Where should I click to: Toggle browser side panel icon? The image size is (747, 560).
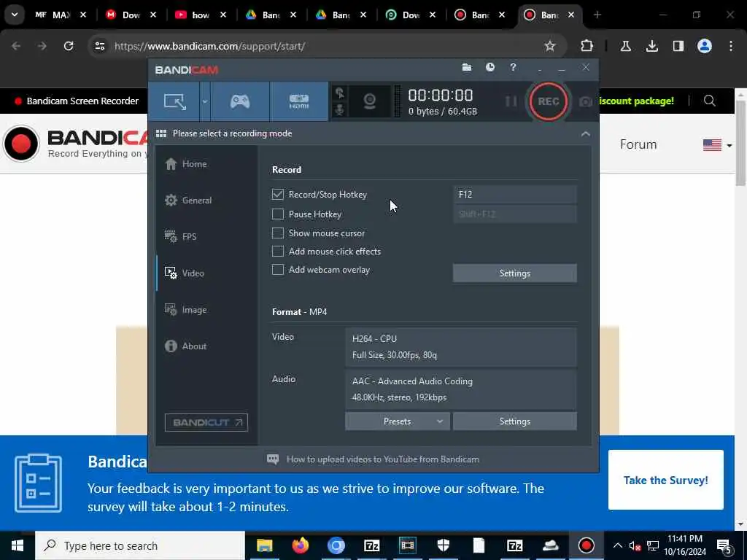(678, 46)
